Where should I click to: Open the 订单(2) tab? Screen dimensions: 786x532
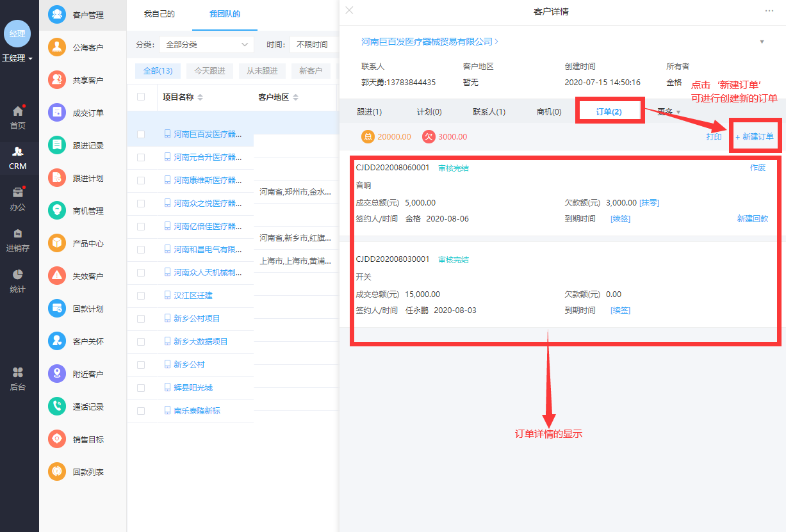[x=609, y=112]
